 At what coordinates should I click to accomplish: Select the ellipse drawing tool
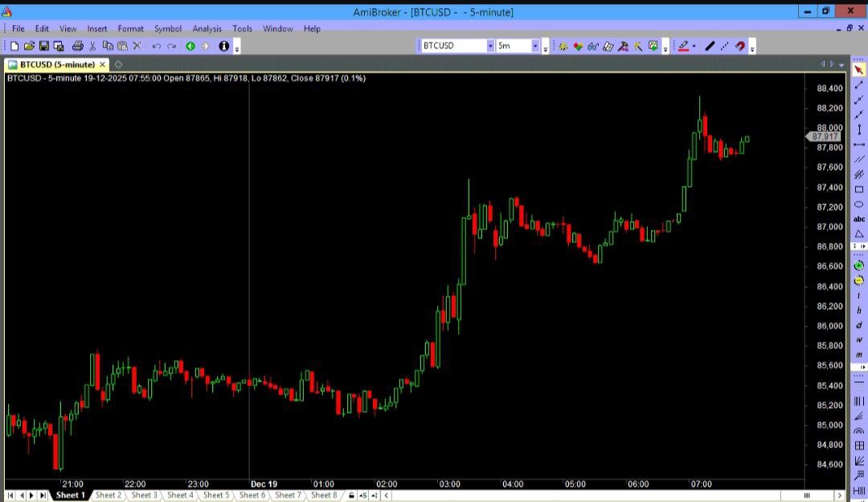pos(858,204)
